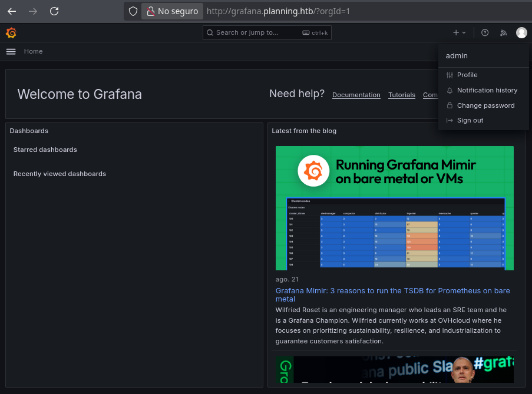Open the Grafana Mimir blog article link

(392, 294)
